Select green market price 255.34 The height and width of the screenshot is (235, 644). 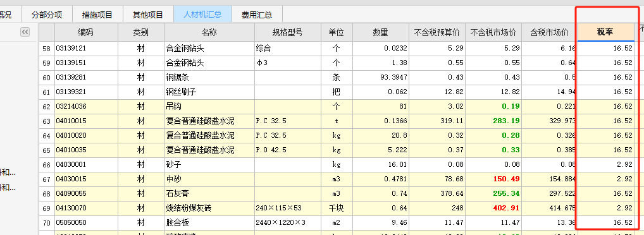coord(493,193)
